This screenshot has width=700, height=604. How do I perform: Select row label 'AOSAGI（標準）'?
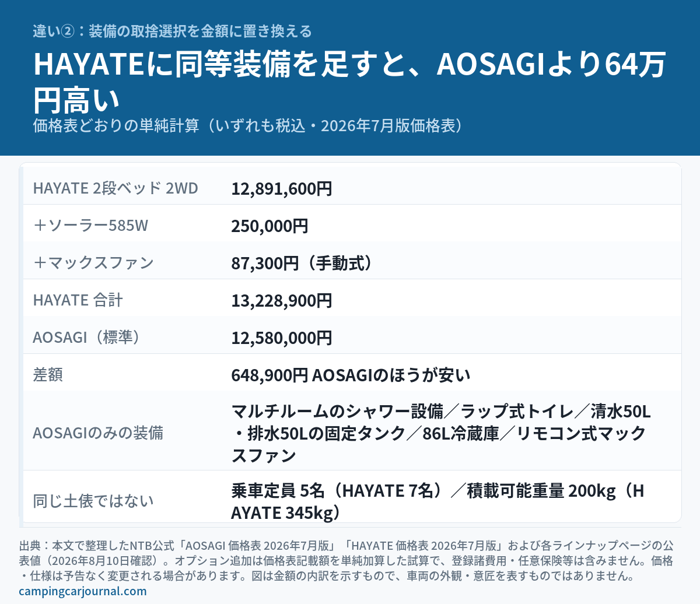tap(87, 338)
